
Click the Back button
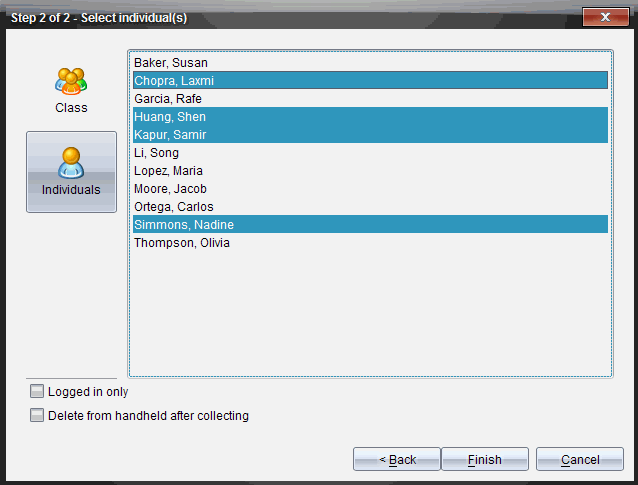(396, 459)
